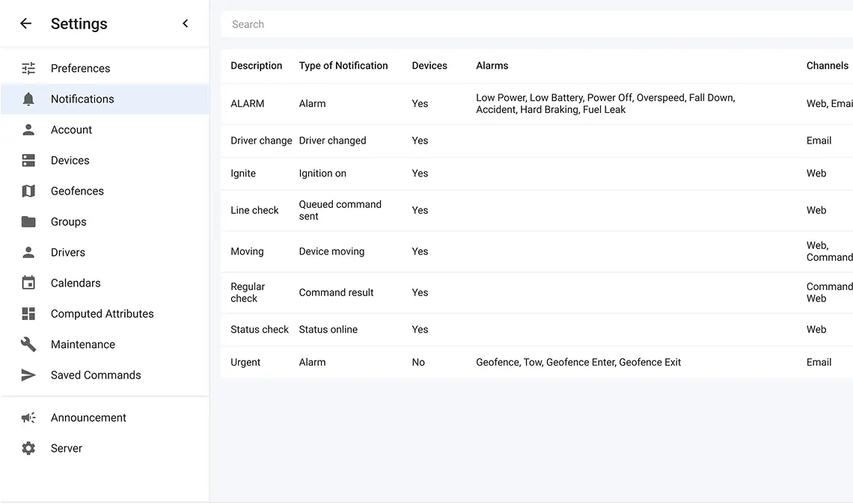This screenshot has width=853, height=504.
Task: Open Geofences settings
Action: click(x=105, y=191)
